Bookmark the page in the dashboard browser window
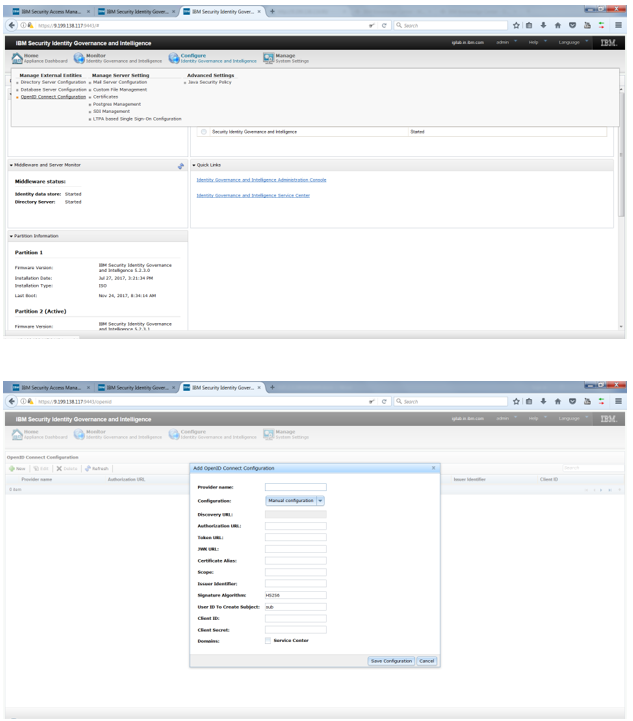Screen dimensions: 633x721 click(x=516, y=25)
